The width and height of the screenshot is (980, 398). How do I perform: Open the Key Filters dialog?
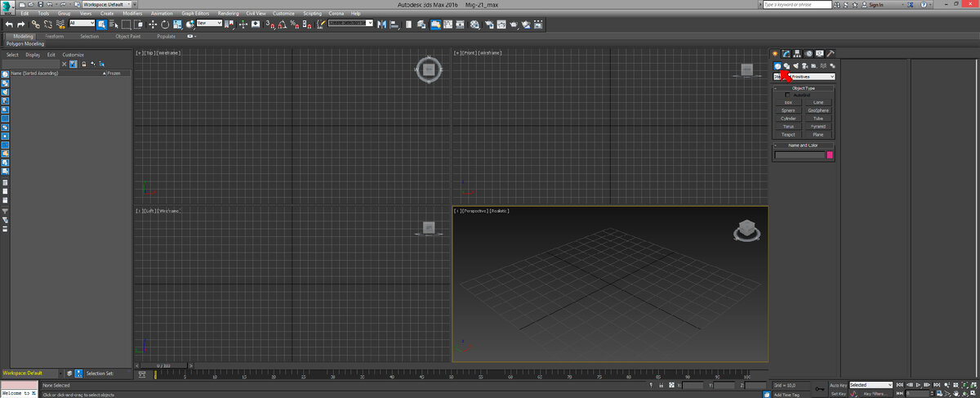point(874,394)
